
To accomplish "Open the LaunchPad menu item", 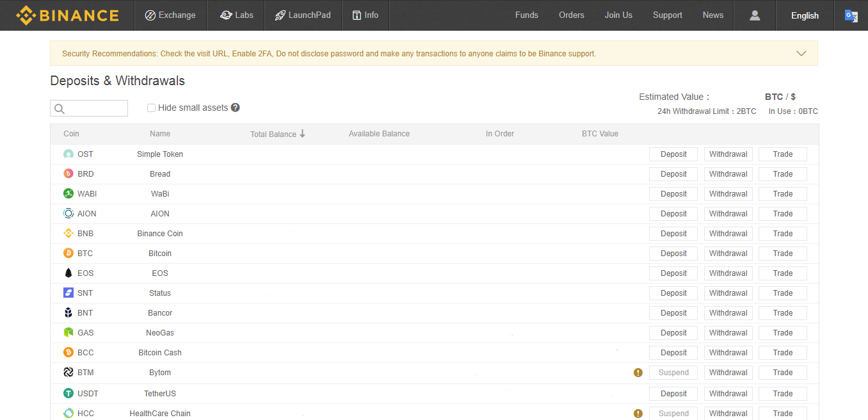I will point(303,15).
